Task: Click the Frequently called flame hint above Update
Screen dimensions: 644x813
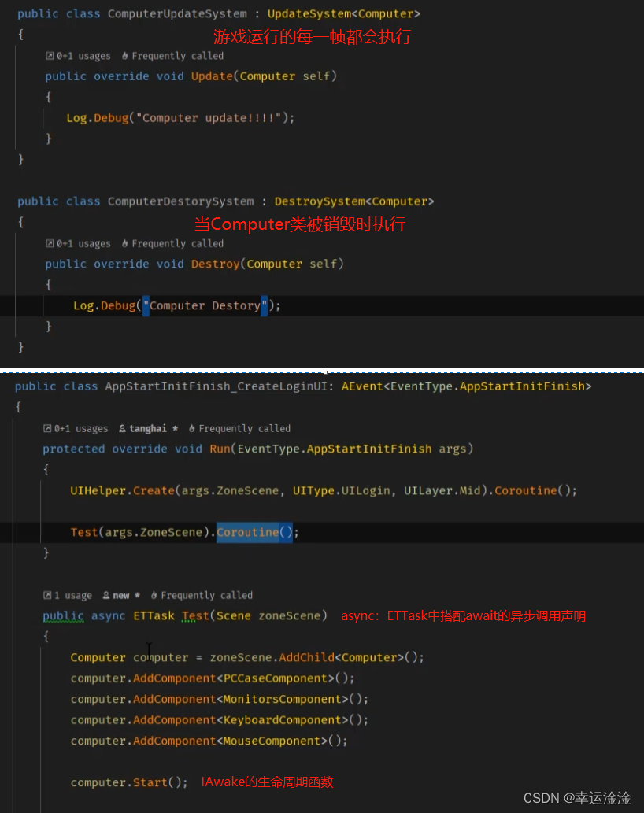Action: point(172,56)
